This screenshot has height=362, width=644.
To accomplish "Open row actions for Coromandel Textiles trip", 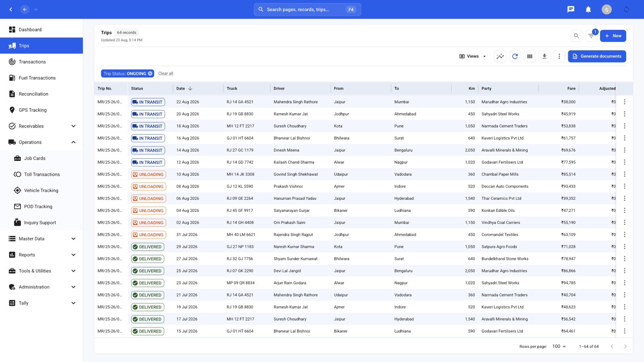I will click(624, 234).
